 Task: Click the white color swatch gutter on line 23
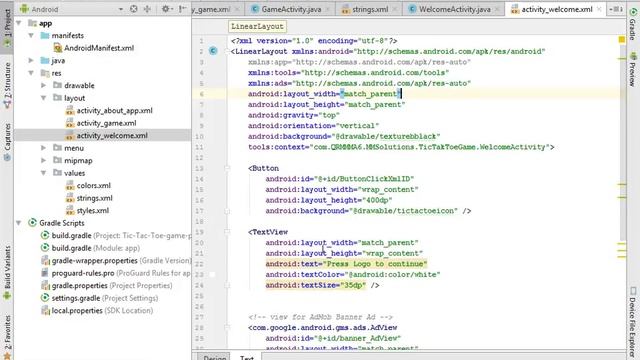[212, 274]
